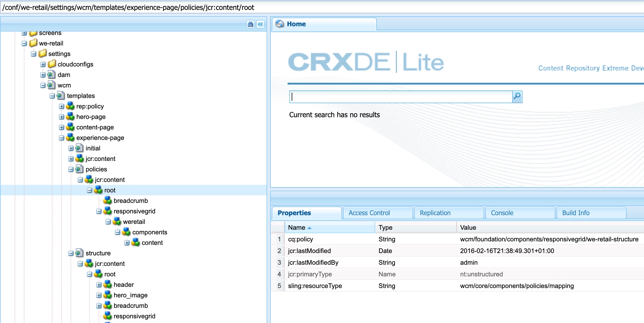Image resolution: width=644 pixels, height=323 pixels.
Task: Open the Console tab
Action: coord(502,213)
